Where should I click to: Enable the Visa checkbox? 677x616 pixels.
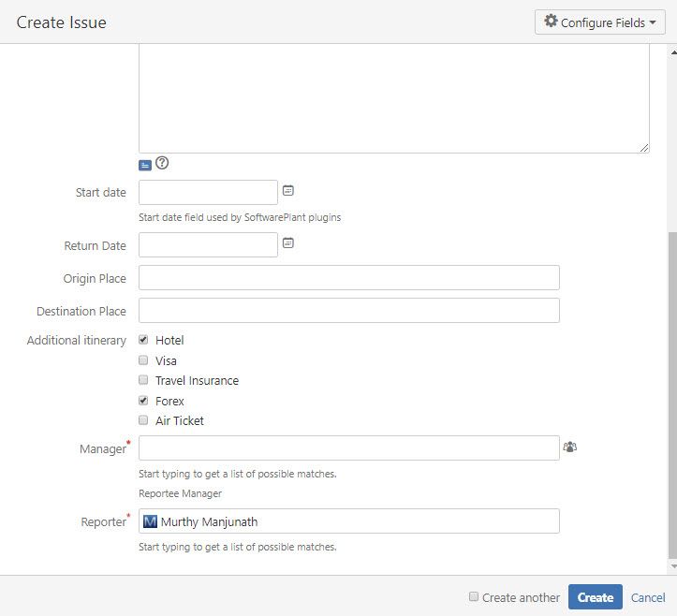click(143, 360)
